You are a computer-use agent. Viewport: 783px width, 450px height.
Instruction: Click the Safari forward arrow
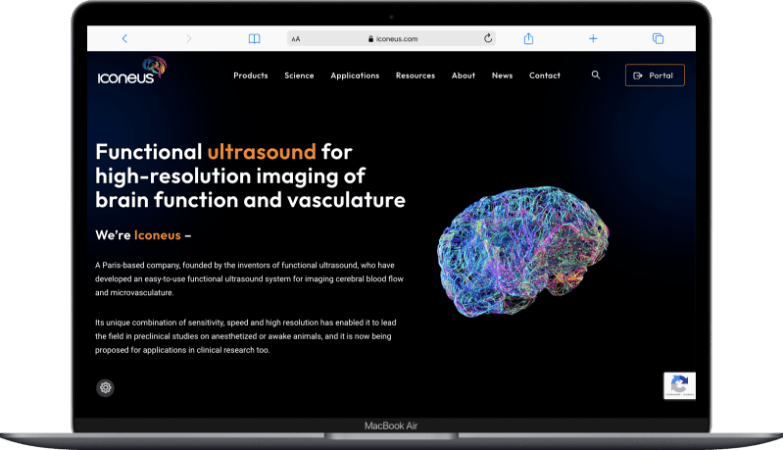189,38
